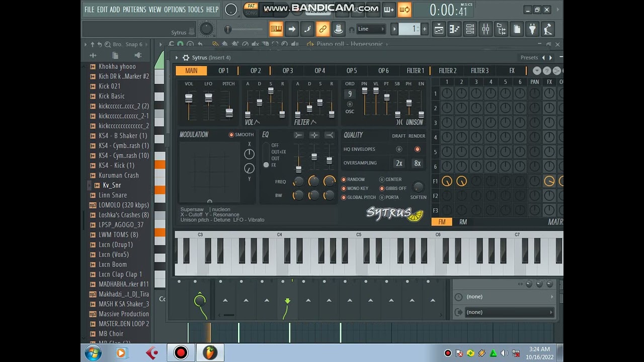644x362 pixels.
Task: Open the pattern selector arrow
Action: click(394, 29)
